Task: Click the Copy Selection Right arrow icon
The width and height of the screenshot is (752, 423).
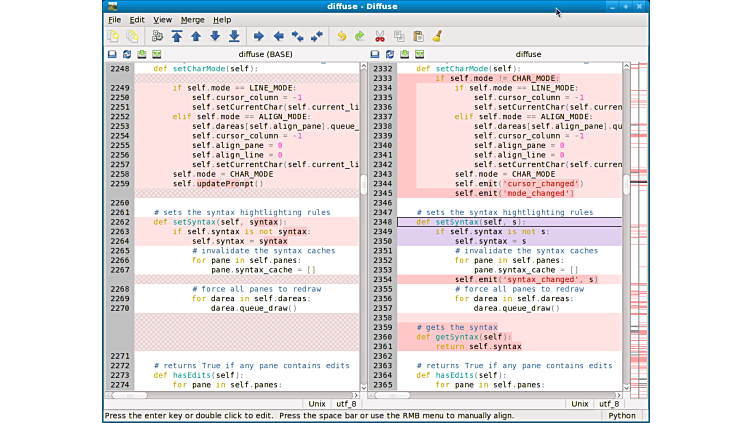Action: coord(258,36)
